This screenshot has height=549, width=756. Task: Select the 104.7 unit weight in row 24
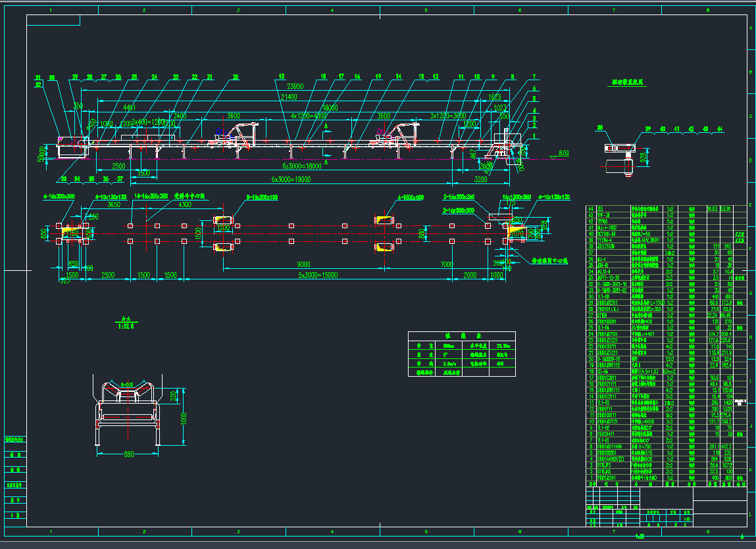coord(714,335)
